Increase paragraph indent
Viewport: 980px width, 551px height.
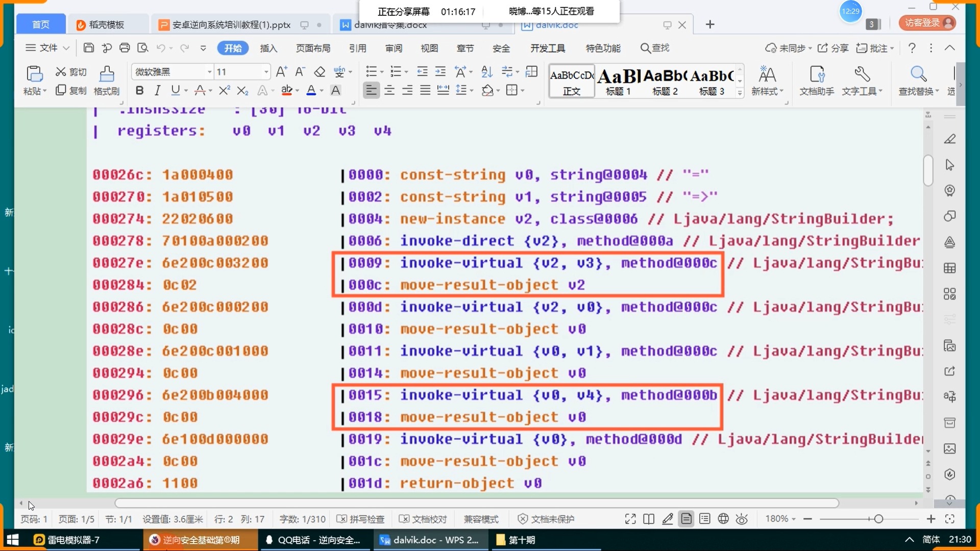click(x=440, y=72)
